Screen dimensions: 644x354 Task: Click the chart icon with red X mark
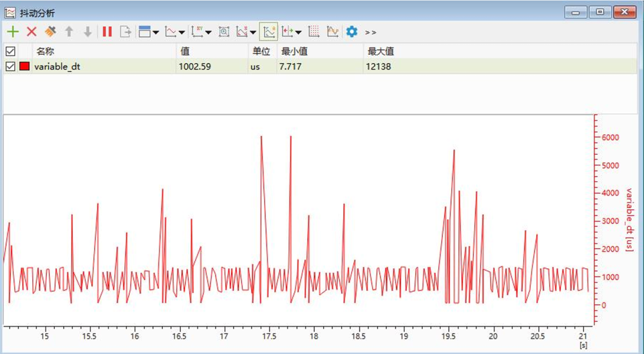(x=242, y=32)
